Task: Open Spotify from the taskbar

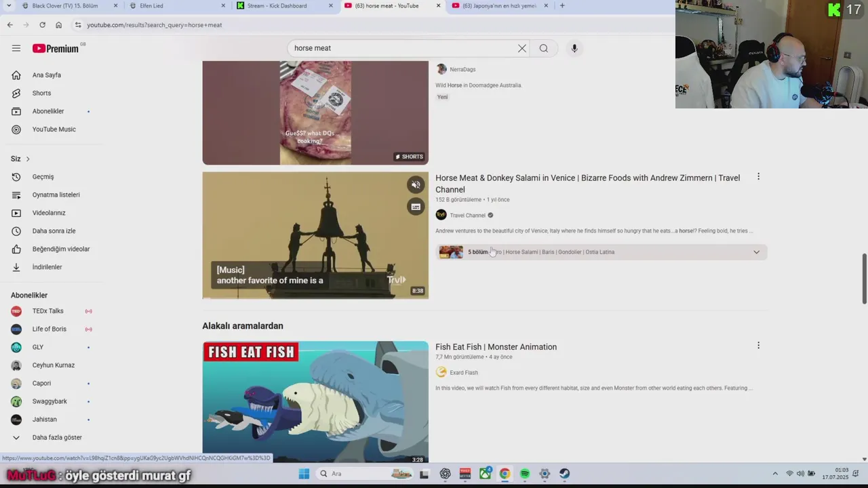Action: point(525,474)
